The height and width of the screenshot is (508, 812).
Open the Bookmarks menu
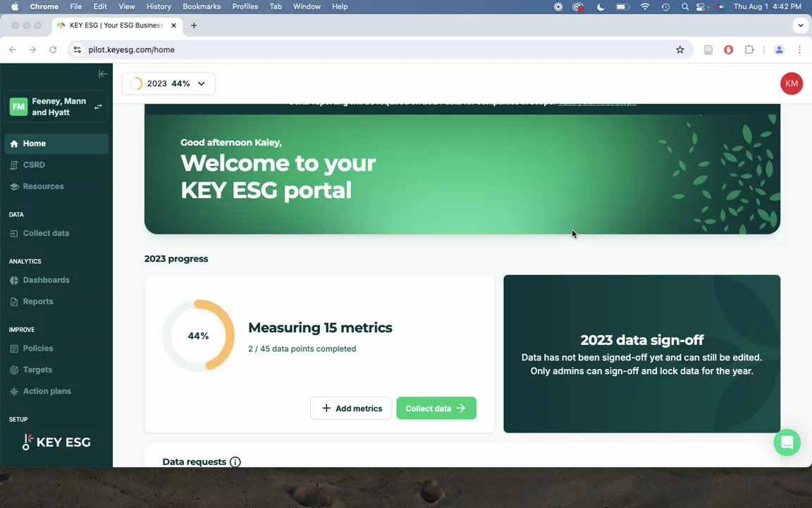pyautogui.click(x=202, y=7)
